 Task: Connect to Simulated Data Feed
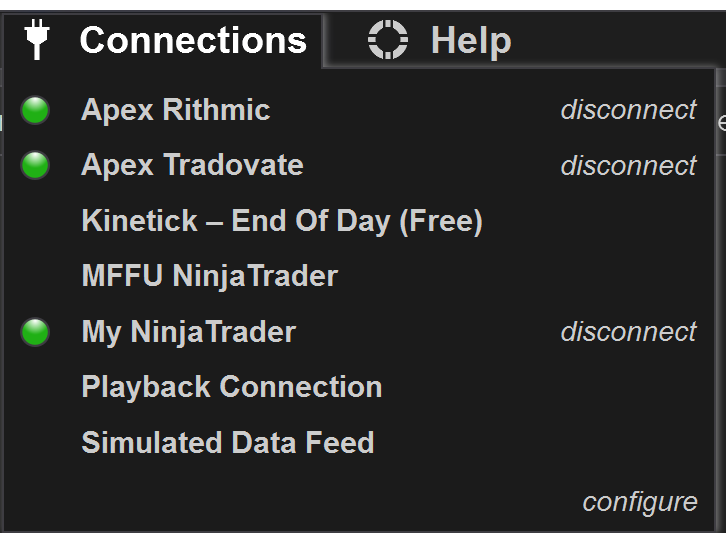click(228, 443)
